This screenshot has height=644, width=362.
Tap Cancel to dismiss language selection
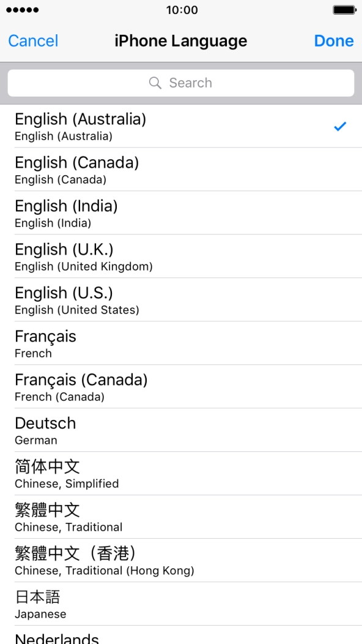point(32,40)
